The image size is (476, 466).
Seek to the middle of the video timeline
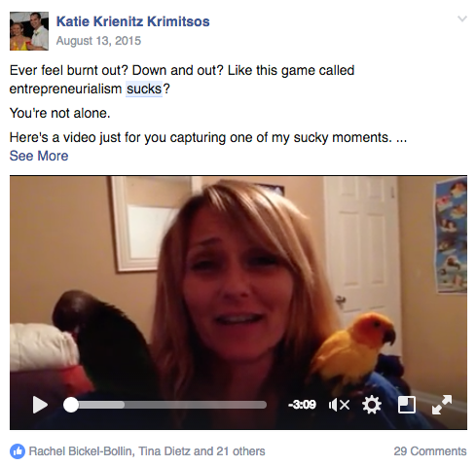pyautogui.click(x=165, y=405)
